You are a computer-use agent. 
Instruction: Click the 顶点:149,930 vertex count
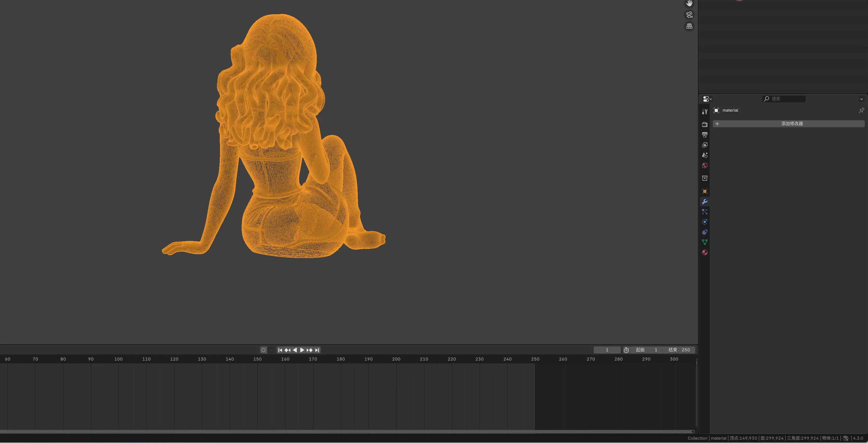pos(743,438)
